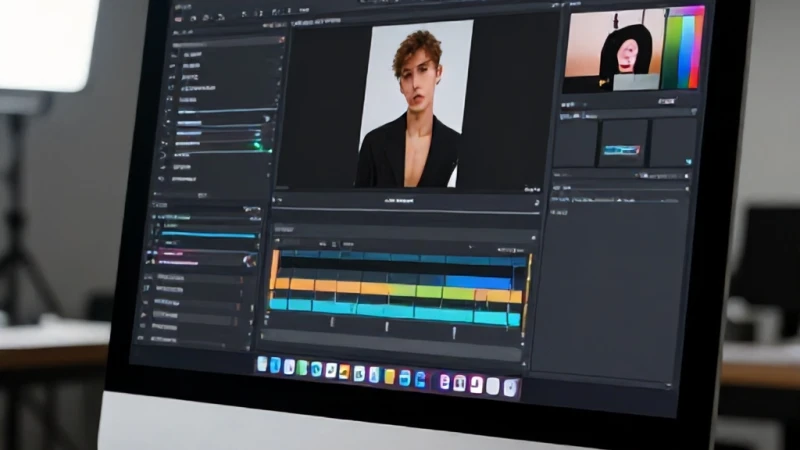Select the bright blue clip above the green clip
This screenshot has height=450, width=800.
click(x=478, y=282)
